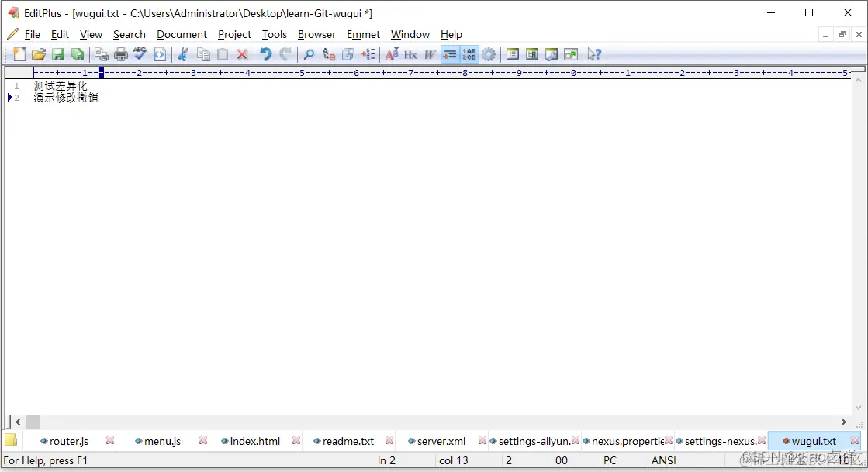
Task: Open the Tools menu
Action: tap(274, 34)
